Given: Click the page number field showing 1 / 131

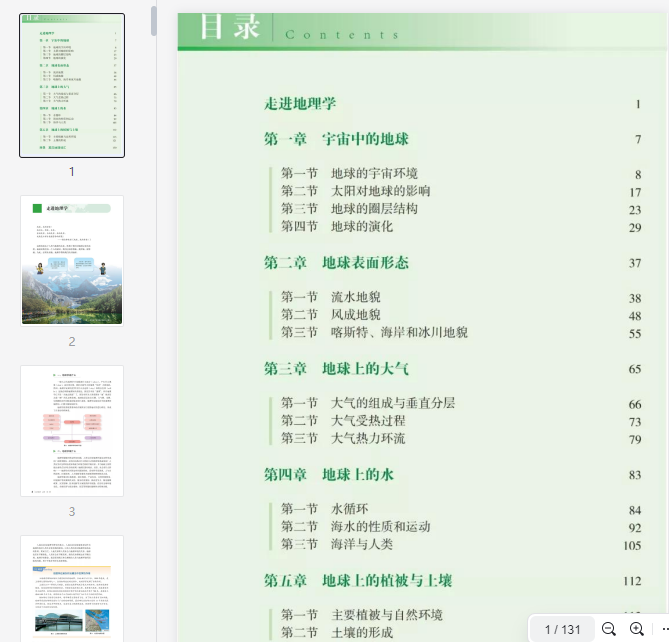Looking at the screenshot, I should tap(562, 629).
